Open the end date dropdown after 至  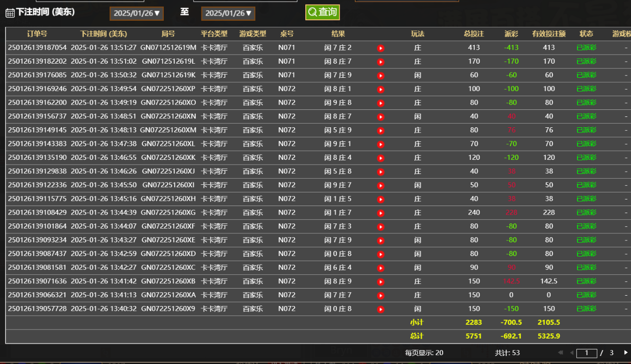click(228, 13)
